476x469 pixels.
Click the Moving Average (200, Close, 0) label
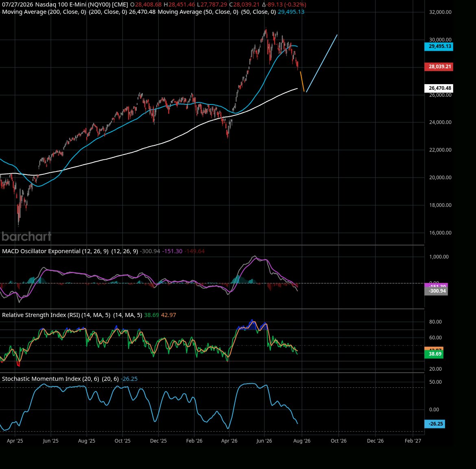[x=44, y=12]
